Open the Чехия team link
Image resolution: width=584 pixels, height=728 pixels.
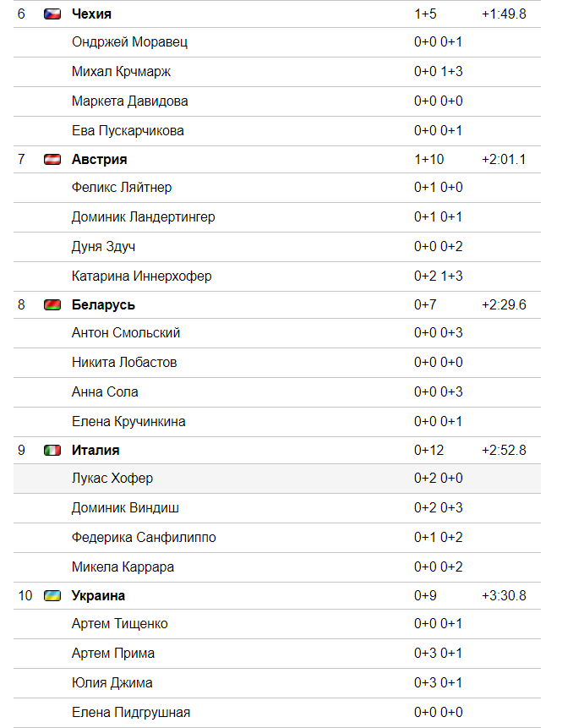[91, 14]
